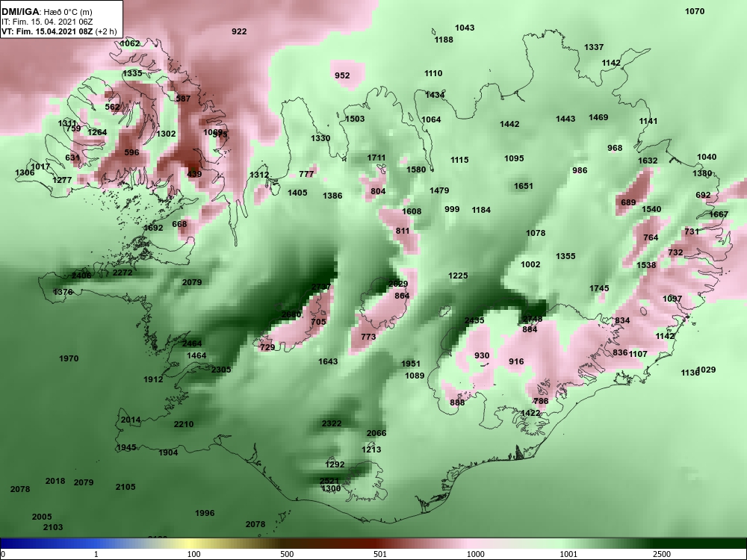
Task: Click the darkest green end of the color scale
Action: pyautogui.click(x=701, y=544)
